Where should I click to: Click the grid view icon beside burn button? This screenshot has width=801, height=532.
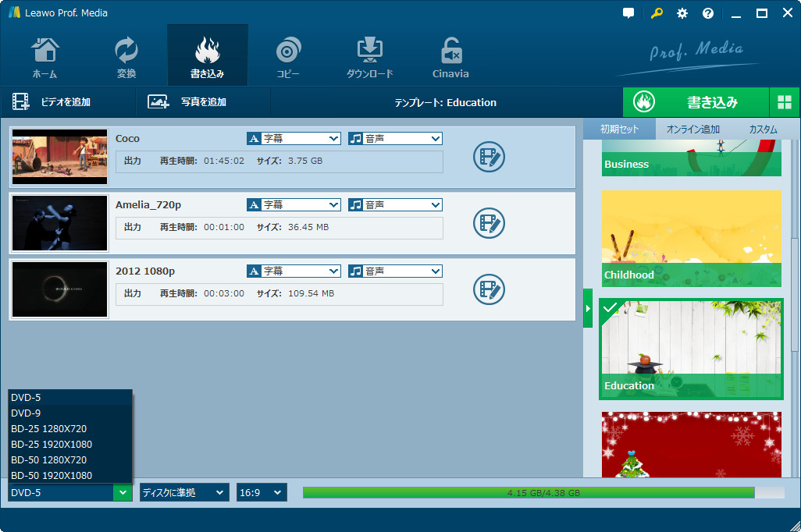tap(785, 102)
